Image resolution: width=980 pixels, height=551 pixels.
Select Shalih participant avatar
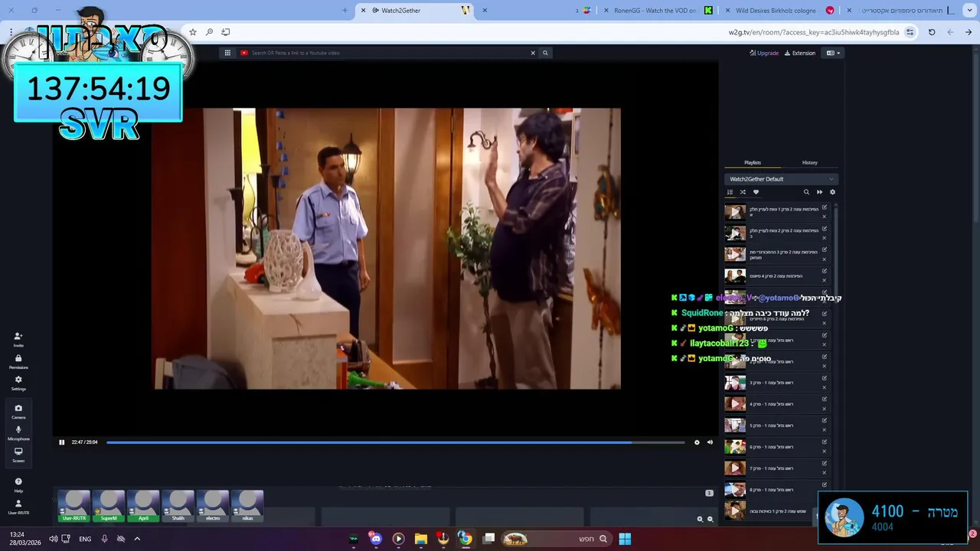click(x=178, y=506)
